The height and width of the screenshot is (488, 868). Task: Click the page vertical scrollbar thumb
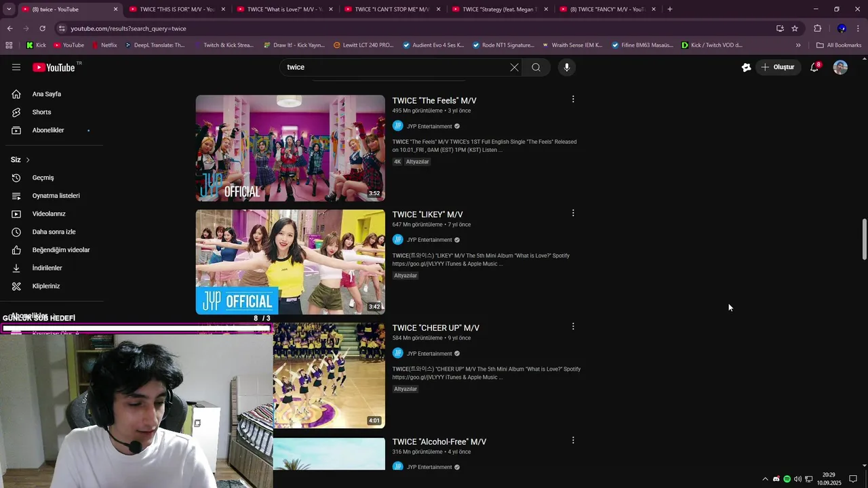[x=864, y=239]
